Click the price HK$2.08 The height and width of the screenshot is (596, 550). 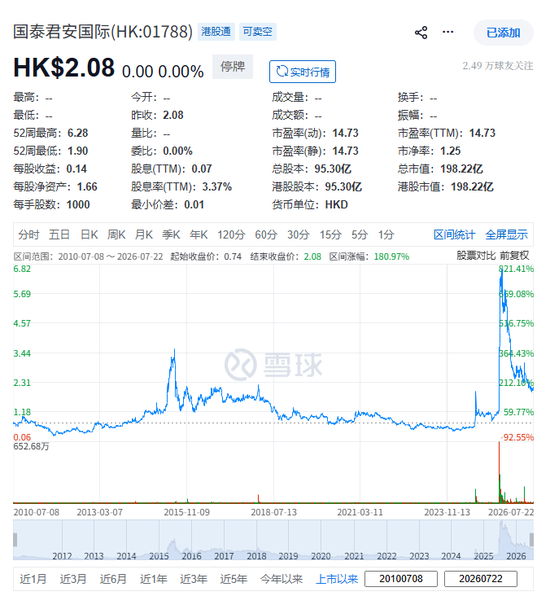[64, 68]
